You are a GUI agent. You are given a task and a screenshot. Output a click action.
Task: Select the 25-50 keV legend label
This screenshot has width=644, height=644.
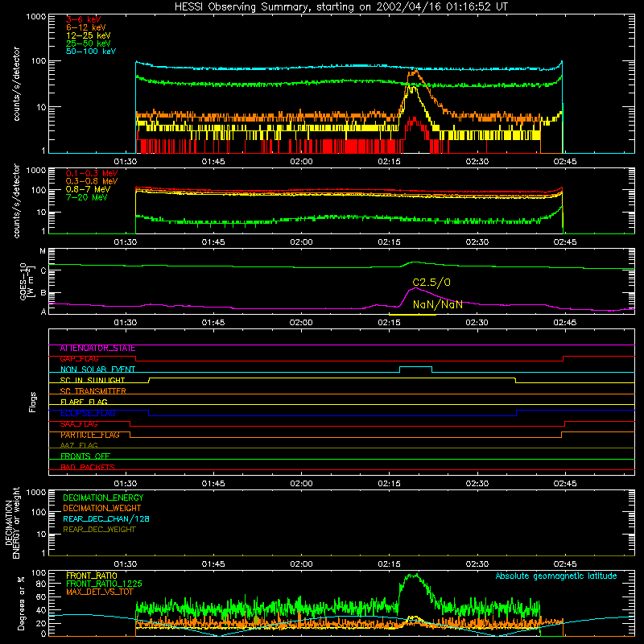click(x=89, y=43)
